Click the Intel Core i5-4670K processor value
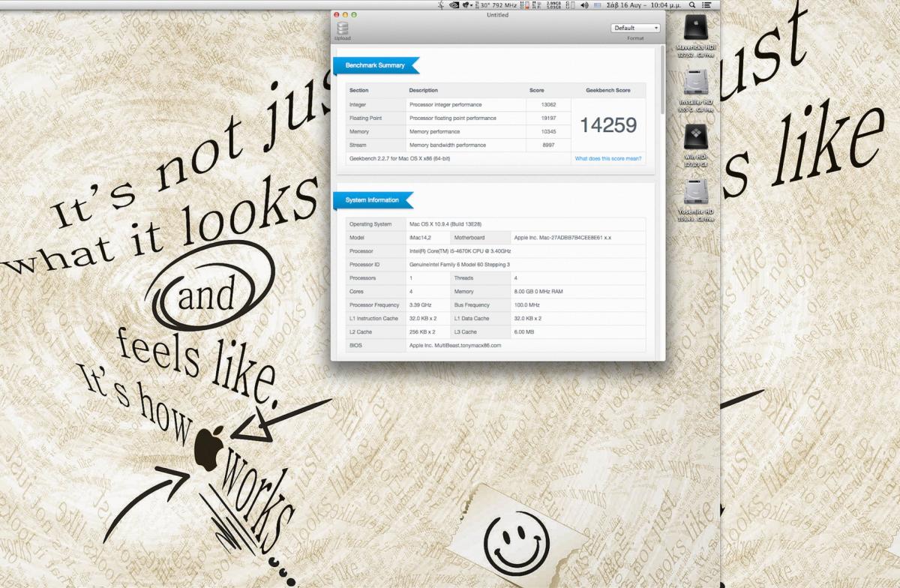 [x=460, y=251]
